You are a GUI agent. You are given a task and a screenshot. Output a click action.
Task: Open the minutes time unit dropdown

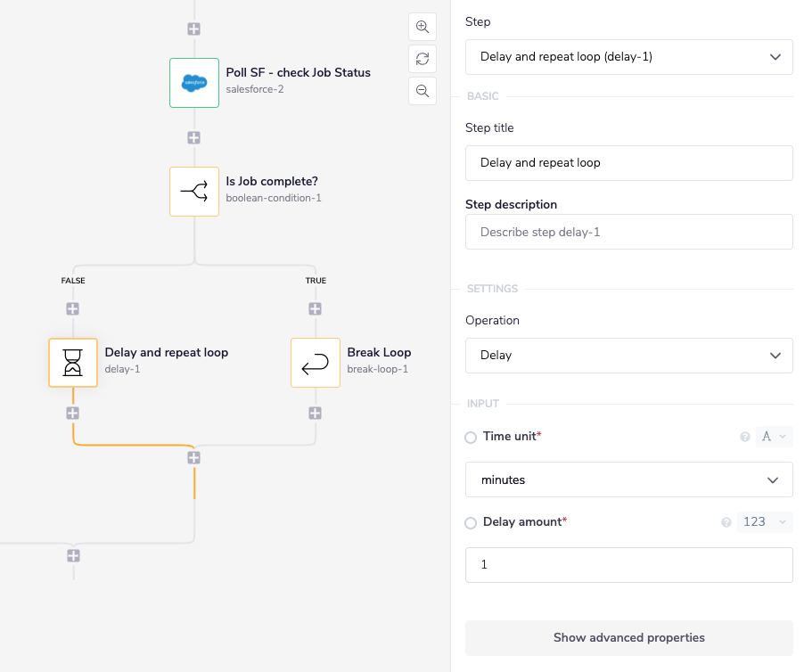point(628,479)
